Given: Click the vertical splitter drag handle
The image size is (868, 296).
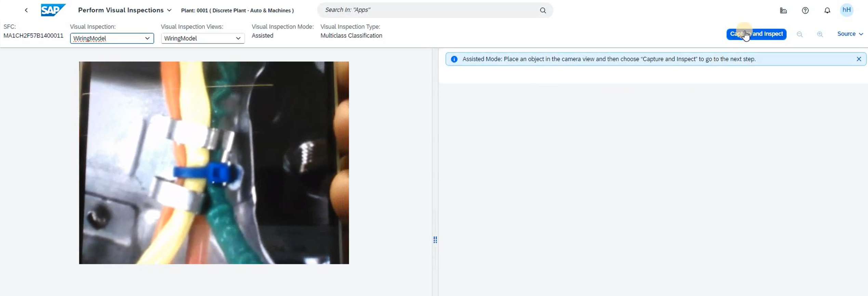Looking at the screenshot, I should pyautogui.click(x=435, y=240).
